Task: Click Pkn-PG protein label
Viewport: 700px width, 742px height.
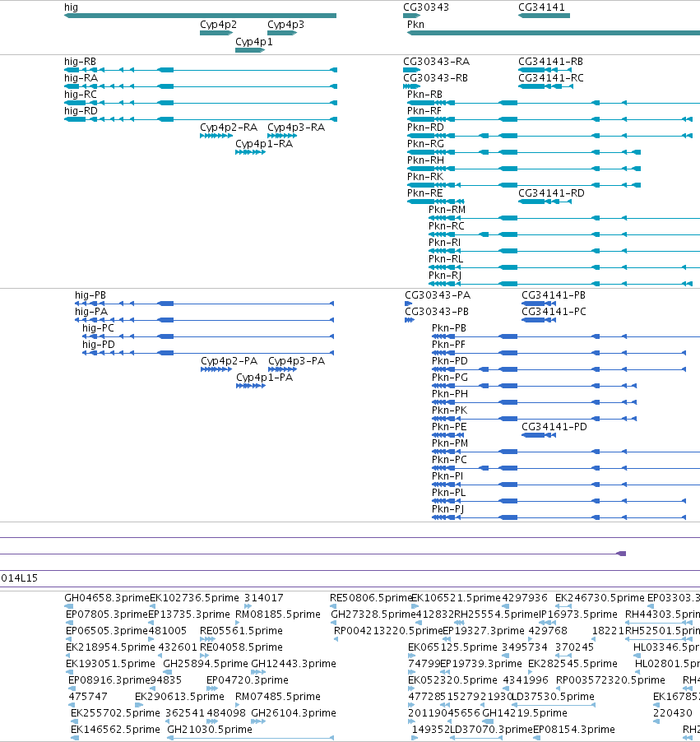Action: 450,378
